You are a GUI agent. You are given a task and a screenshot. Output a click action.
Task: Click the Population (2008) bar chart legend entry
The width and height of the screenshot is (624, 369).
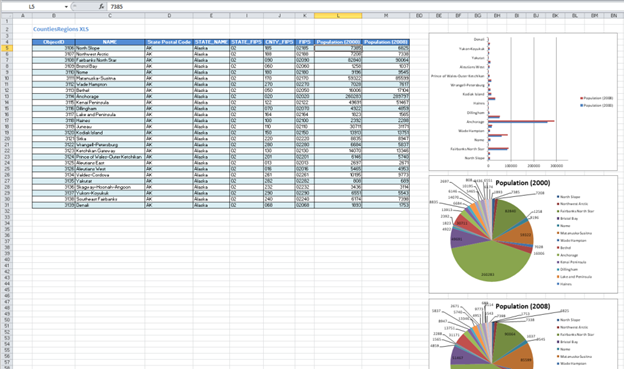pyautogui.click(x=596, y=98)
